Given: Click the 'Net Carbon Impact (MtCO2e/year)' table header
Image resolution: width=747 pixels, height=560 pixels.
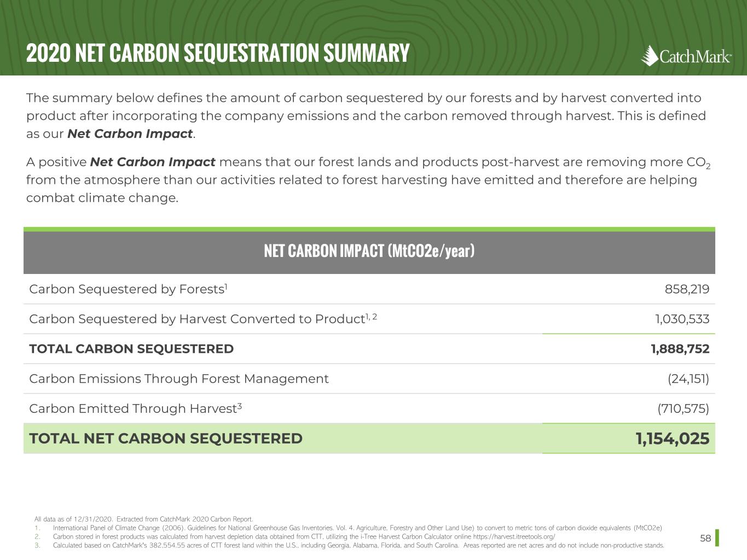Looking at the screenshot, I should [x=369, y=251].
